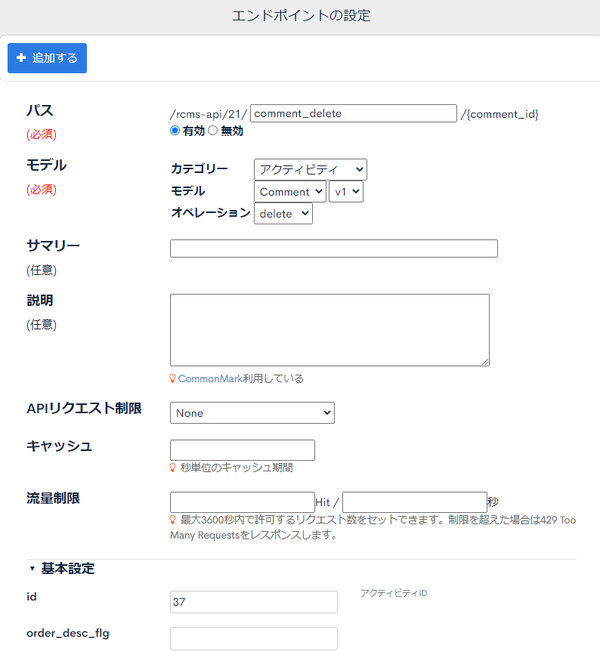Open the APIリクエスト制限 dropdown showing None

252,413
